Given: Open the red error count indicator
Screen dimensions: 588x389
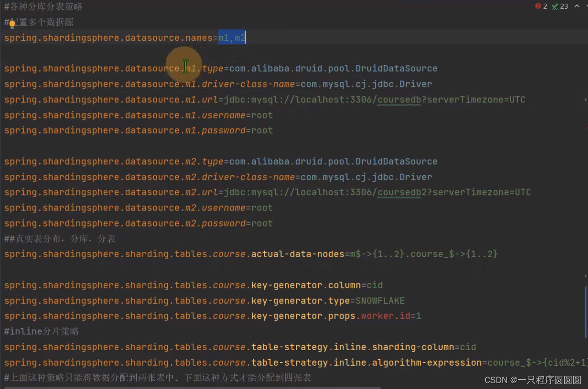Looking at the screenshot, I should pos(541,6).
